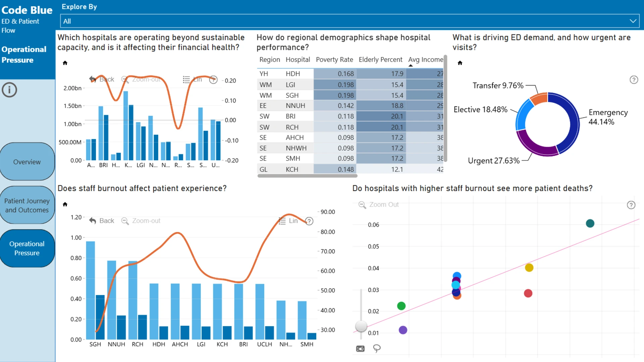Open the Explore By 'All' combo box
Screen dimensions: 644x362
[x=350, y=21]
